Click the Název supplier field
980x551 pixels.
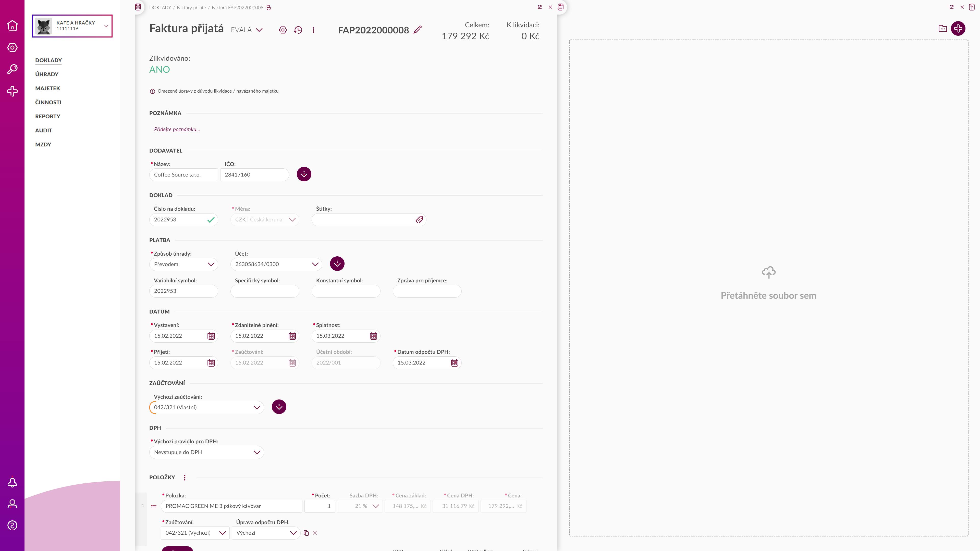184,175
